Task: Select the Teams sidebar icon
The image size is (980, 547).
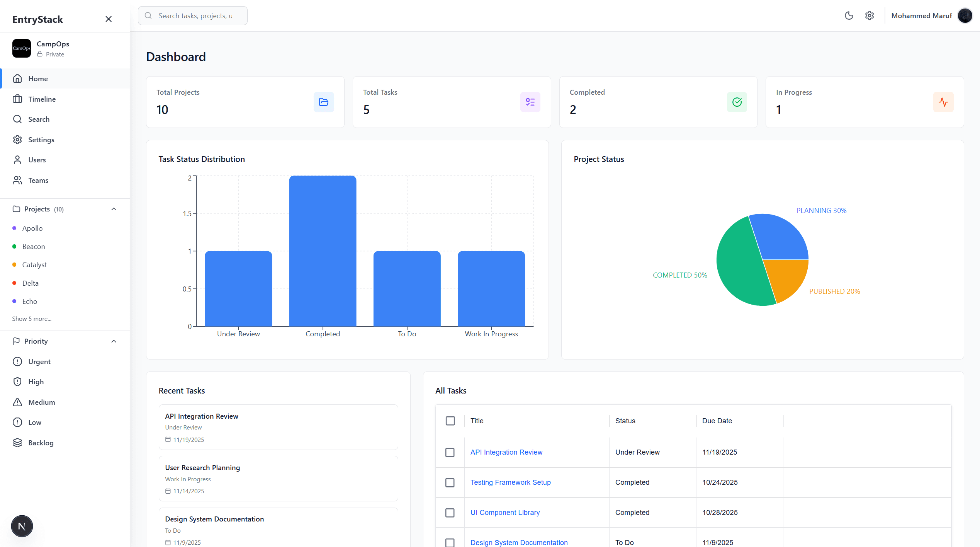Action: point(18,180)
